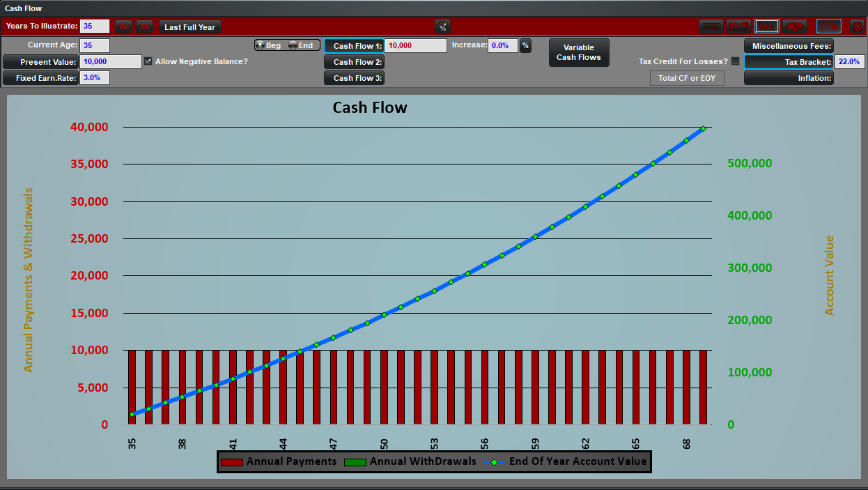This screenshot has height=490, width=868.
Task: Click End Of Year Account Value legend entry
Action: click(x=565, y=461)
